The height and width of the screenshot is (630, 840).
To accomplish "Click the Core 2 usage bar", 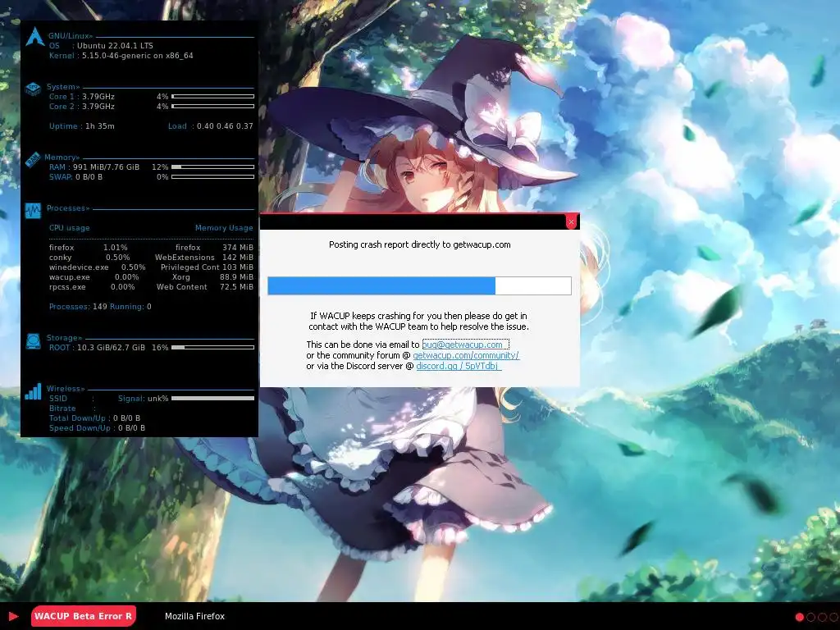I will (x=212, y=106).
